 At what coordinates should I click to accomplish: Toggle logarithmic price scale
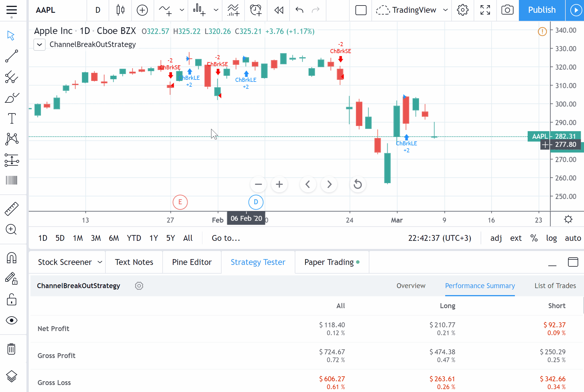tap(551, 238)
